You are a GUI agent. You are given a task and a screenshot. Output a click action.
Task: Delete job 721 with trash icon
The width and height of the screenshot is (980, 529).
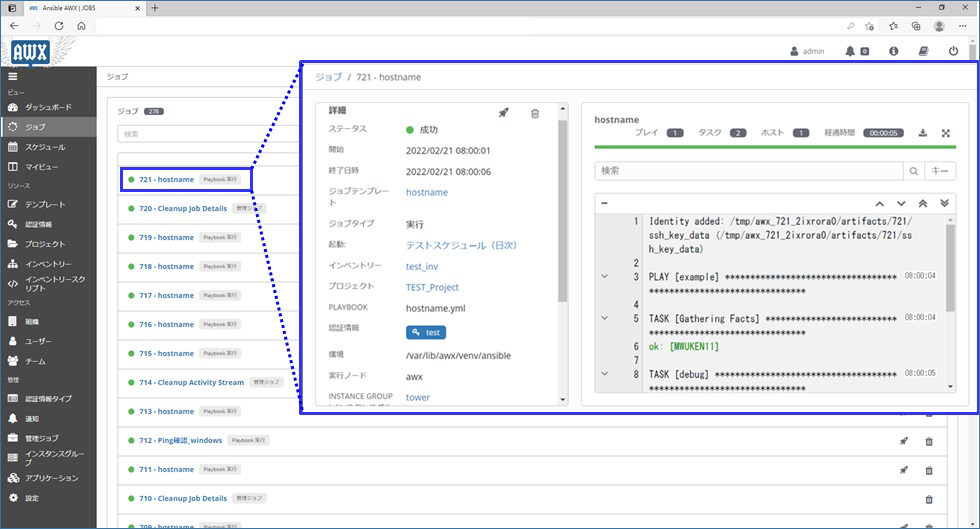point(535,114)
